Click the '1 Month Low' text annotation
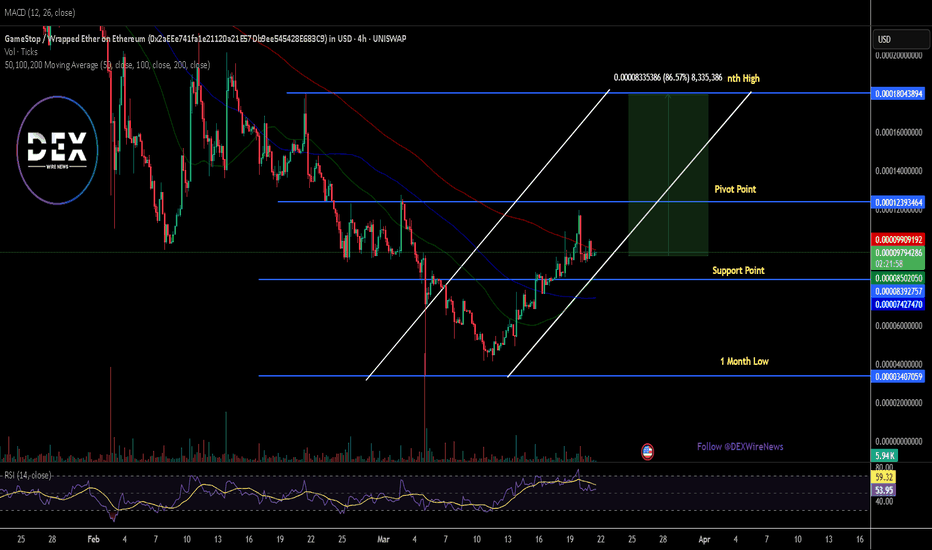 (x=744, y=362)
